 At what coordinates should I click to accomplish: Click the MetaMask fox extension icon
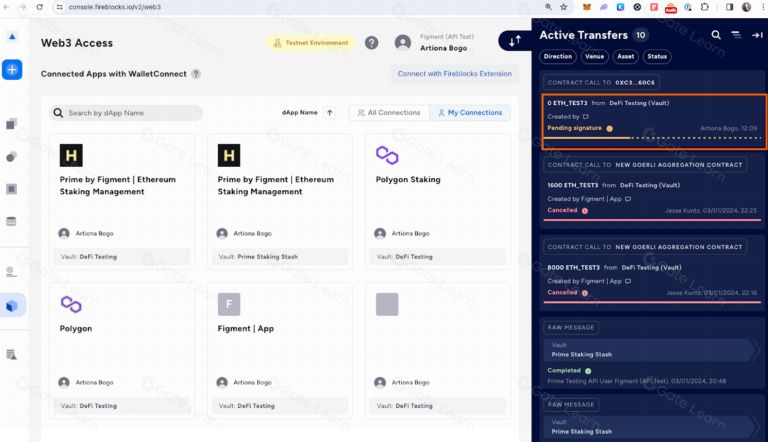pos(586,7)
